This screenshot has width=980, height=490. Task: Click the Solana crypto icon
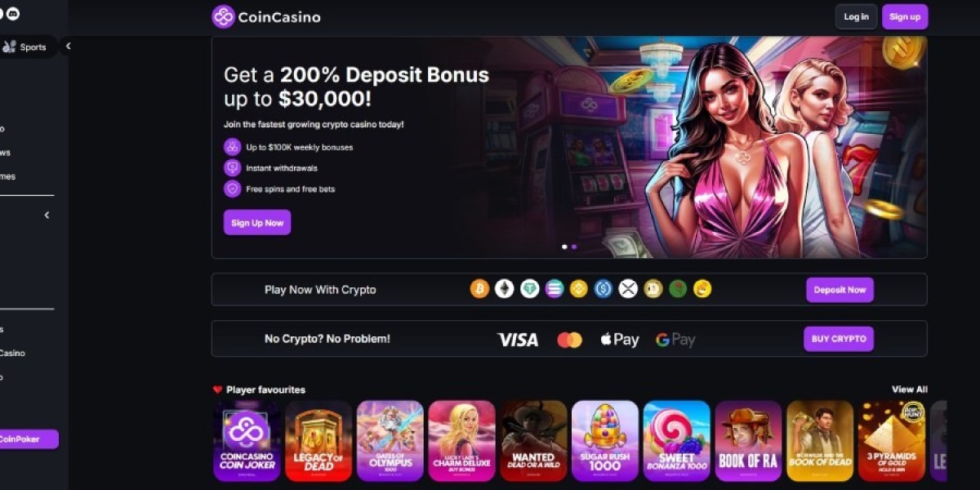click(555, 288)
